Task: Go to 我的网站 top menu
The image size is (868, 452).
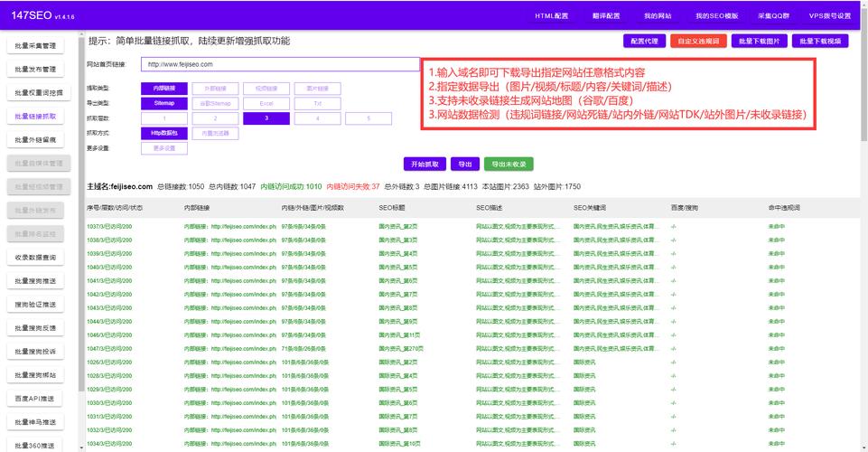Action: 658,16
